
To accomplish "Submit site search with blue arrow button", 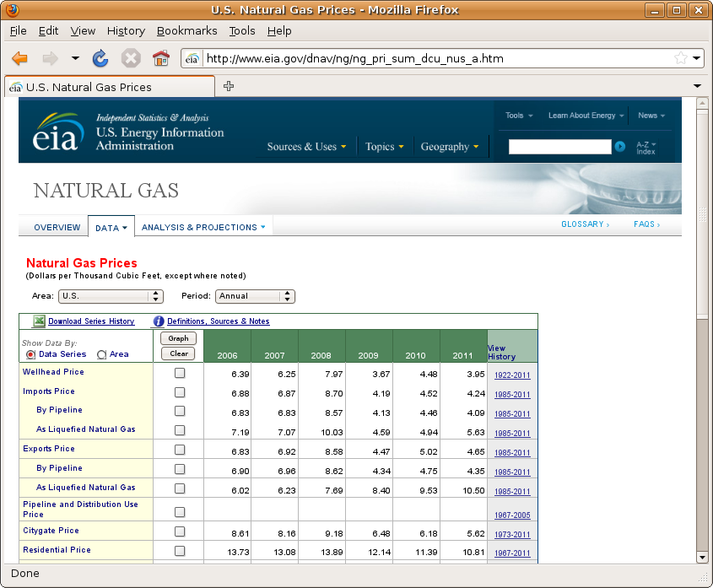I will coord(620,147).
